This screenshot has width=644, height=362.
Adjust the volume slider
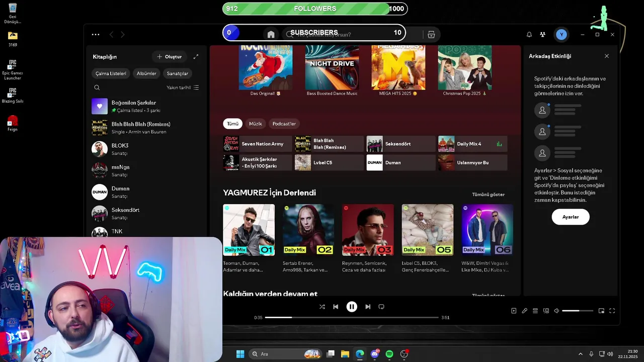click(x=578, y=311)
